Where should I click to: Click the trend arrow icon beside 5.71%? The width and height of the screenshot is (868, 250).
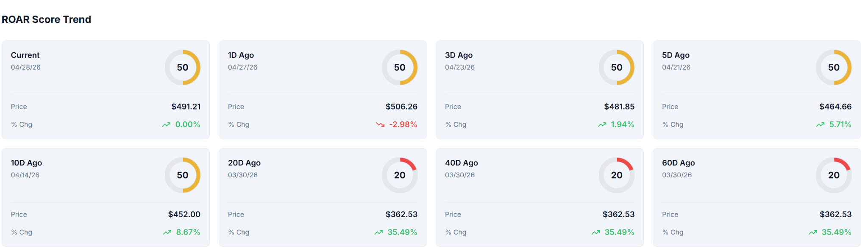[820, 125]
